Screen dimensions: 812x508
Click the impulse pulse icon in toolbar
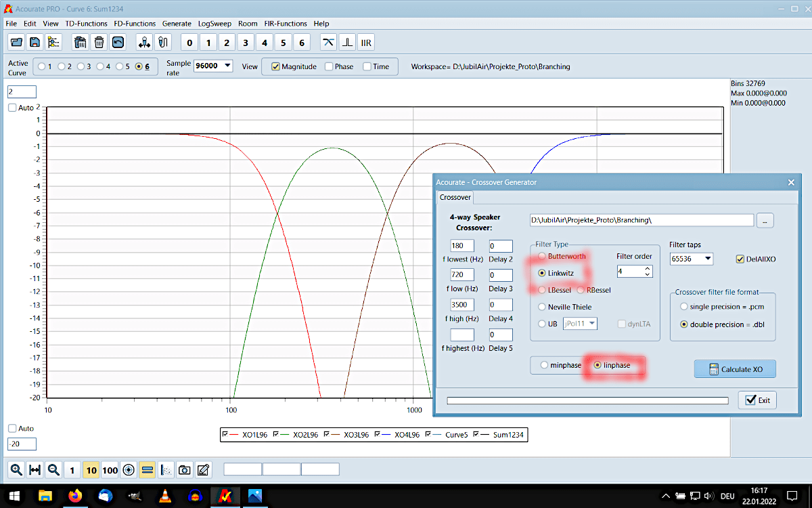pos(348,43)
